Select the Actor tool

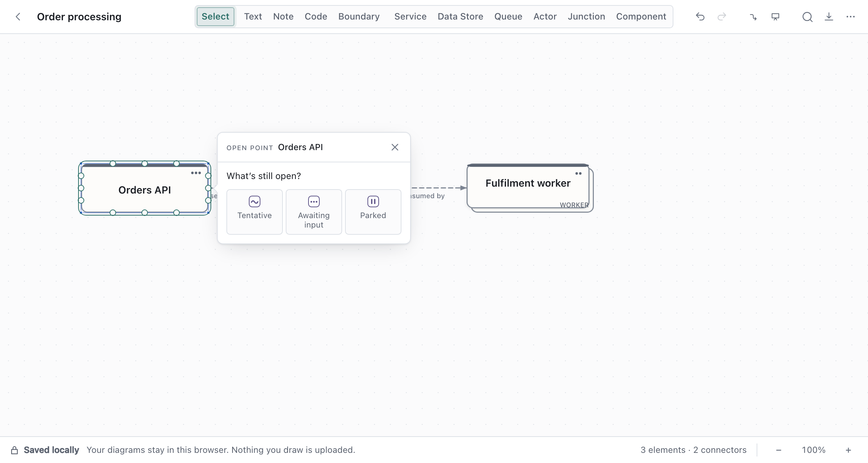coord(545,17)
